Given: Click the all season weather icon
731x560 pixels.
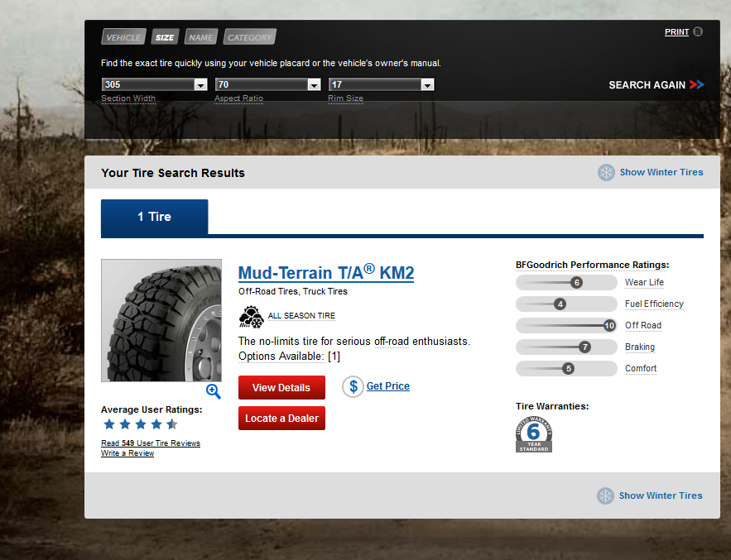Looking at the screenshot, I should click(x=251, y=316).
